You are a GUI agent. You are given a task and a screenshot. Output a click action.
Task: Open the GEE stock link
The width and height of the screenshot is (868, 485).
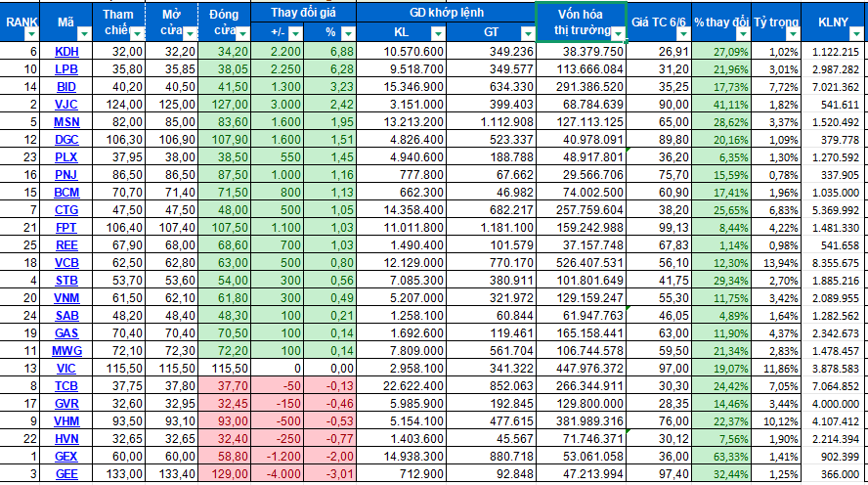click(66, 474)
